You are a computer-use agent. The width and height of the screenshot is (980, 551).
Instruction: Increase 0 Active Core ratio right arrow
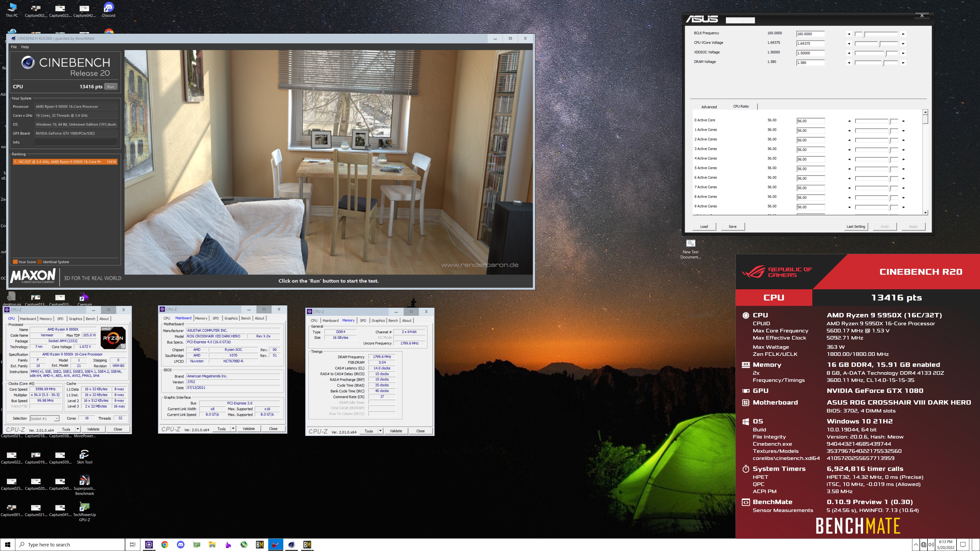click(903, 121)
